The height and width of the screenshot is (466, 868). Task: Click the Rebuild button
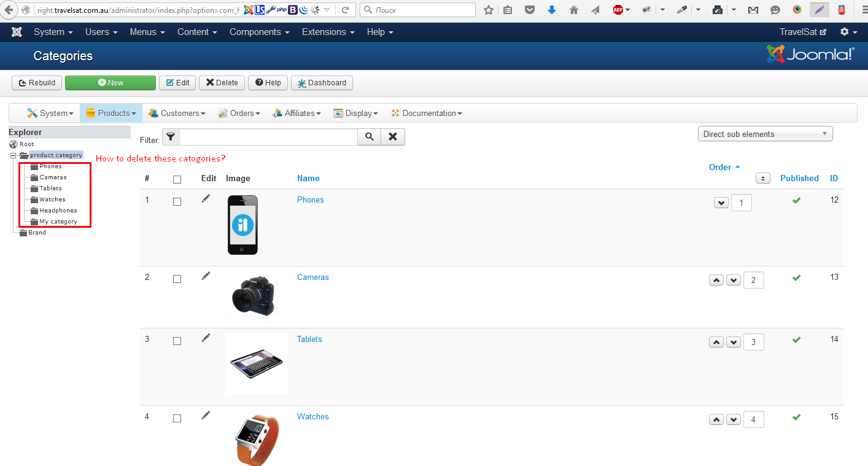[x=37, y=83]
